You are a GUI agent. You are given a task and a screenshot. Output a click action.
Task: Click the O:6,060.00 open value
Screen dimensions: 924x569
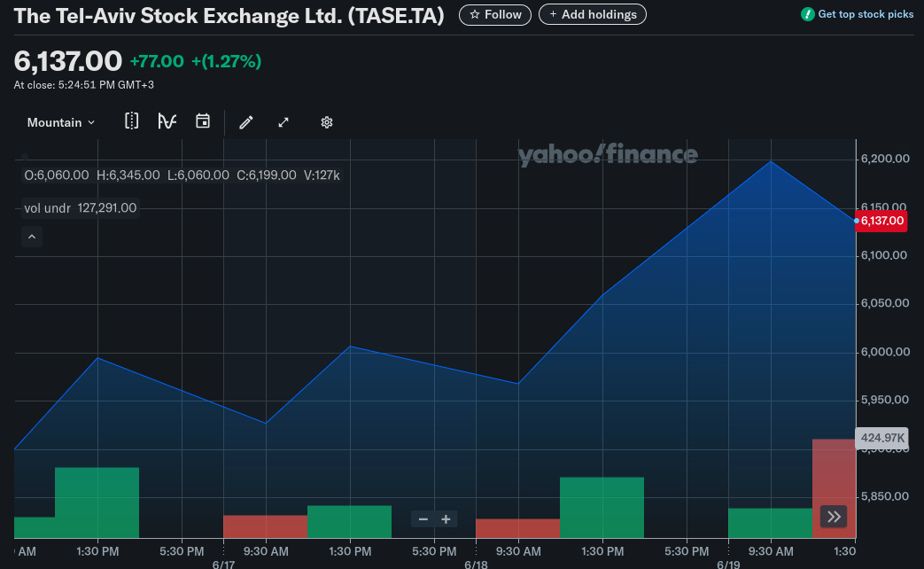[x=57, y=175]
